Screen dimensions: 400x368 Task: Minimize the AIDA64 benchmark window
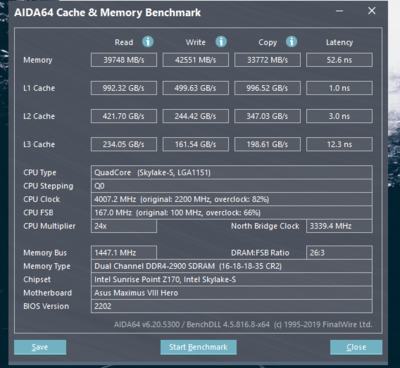point(339,11)
